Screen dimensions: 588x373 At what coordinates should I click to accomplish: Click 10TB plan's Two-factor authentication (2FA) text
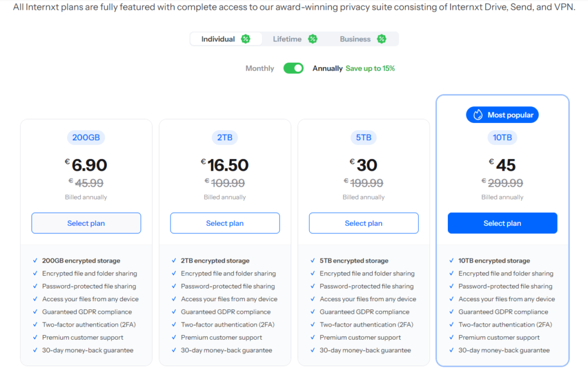point(505,325)
